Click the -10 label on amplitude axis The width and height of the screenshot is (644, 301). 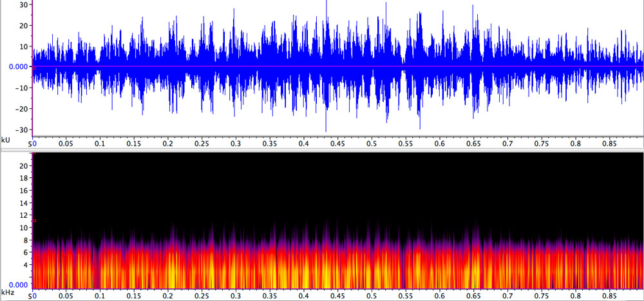coord(21,88)
